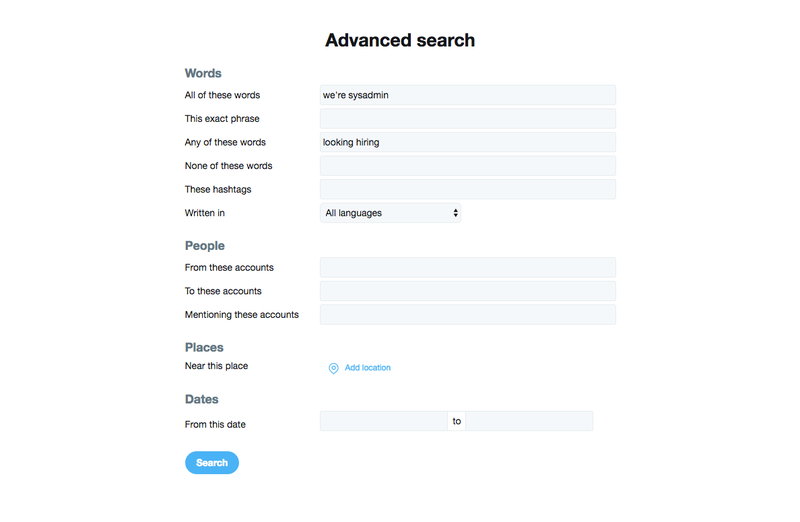Viewport: 800px width, 522px height.
Task: Click the Places section heading
Action: (204, 347)
